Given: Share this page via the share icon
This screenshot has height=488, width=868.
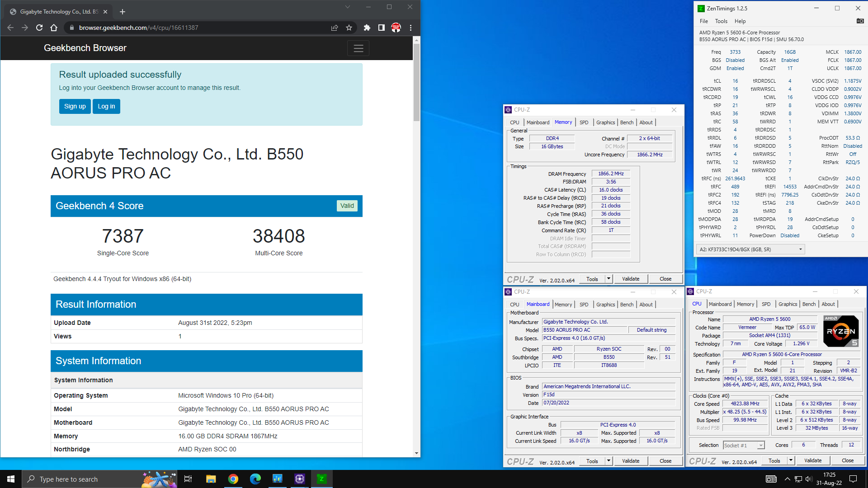Looking at the screenshot, I should click(335, 28).
